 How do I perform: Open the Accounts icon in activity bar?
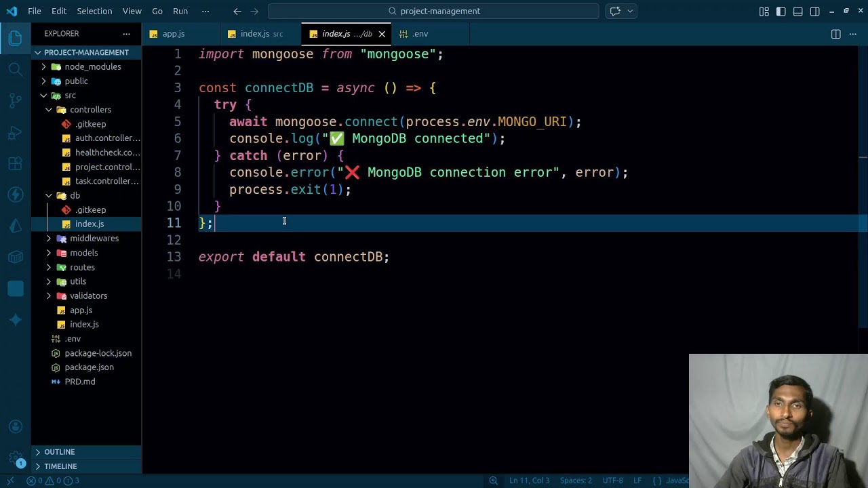pyautogui.click(x=15, y=427)
